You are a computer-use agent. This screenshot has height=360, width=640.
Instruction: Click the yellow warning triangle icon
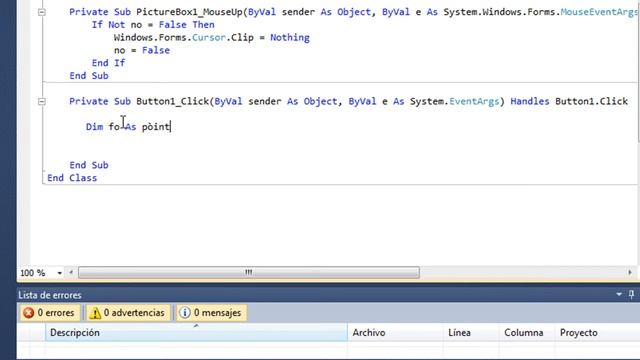click(x=95, y=313)
